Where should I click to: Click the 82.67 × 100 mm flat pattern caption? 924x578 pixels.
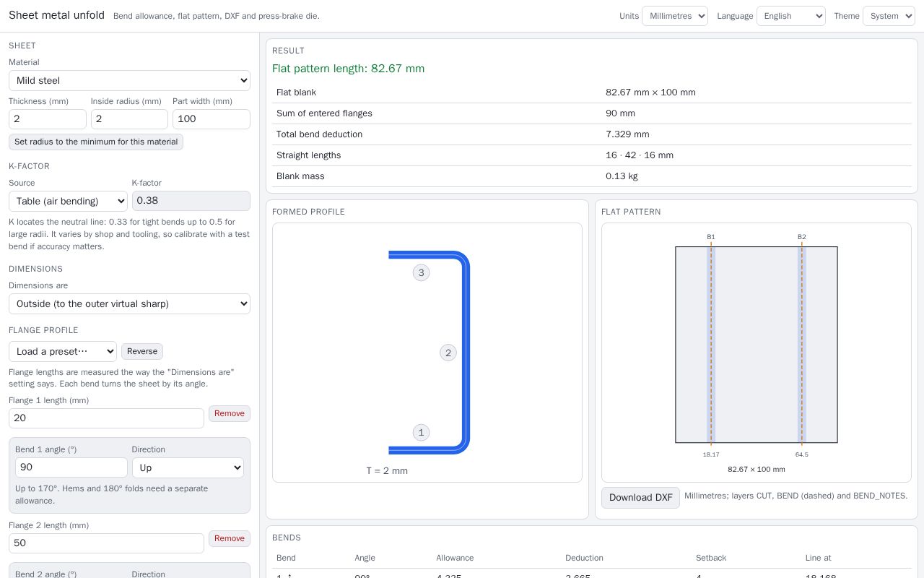tap(757, 470)
